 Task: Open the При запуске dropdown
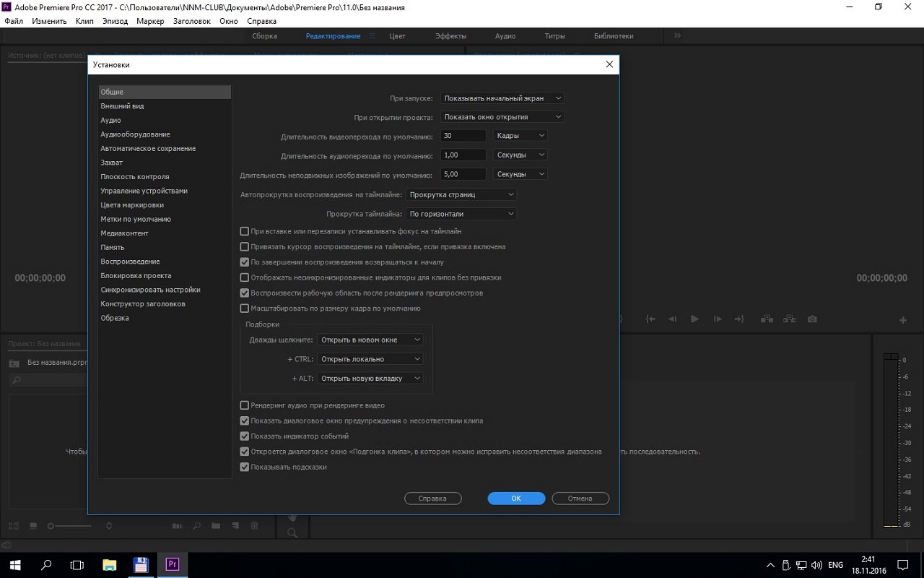[x=502, y=98]
